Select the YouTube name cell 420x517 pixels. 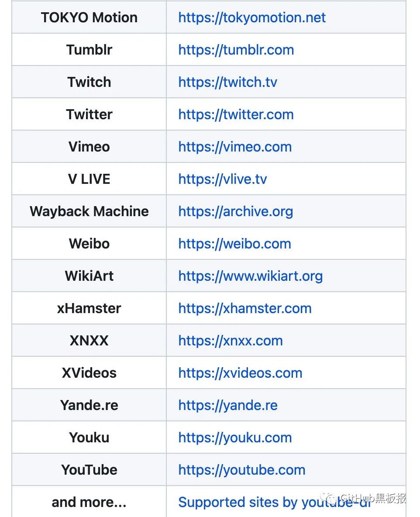[89, 469]
